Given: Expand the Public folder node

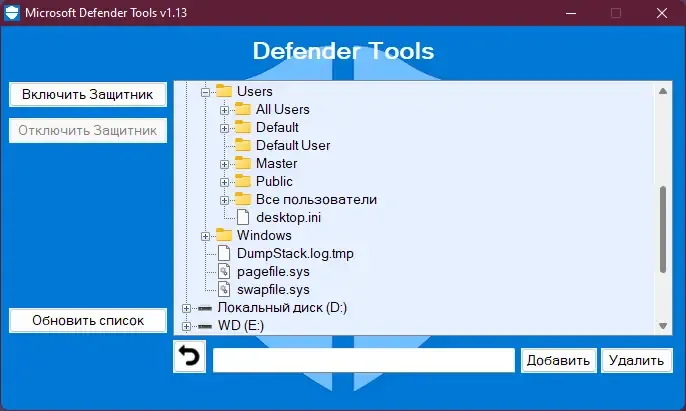Looking at the screenshot, I should point(224,183).
